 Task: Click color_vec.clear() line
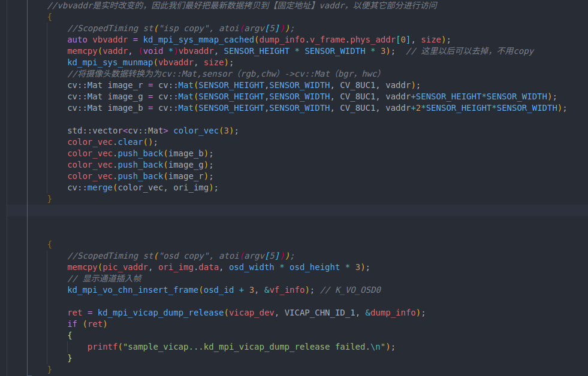(113, 142)
